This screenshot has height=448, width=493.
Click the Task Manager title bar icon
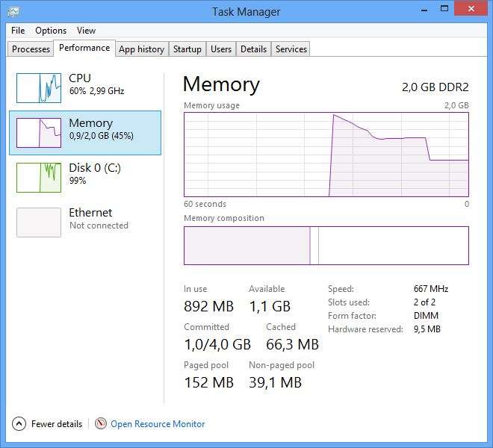[13, 11]
